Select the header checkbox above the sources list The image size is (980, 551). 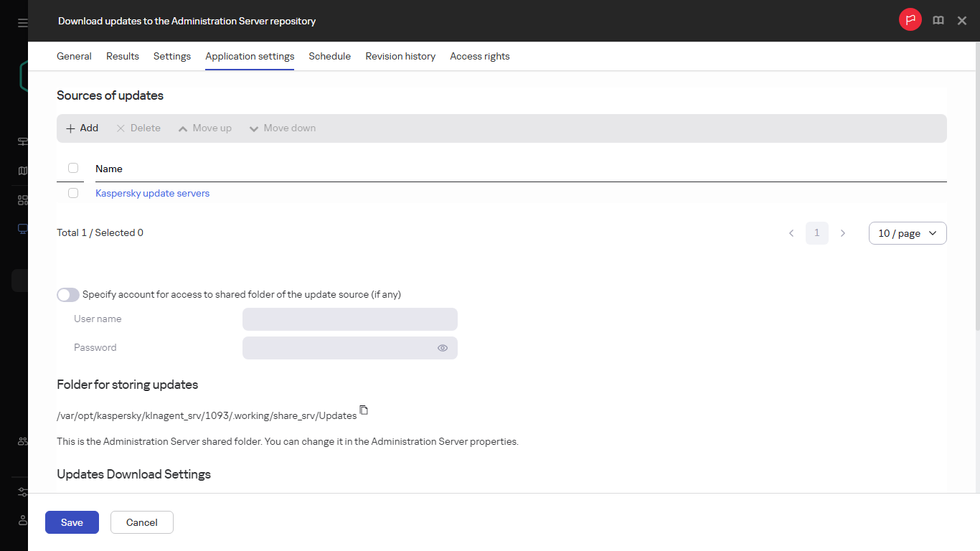(x=72, y=167)
